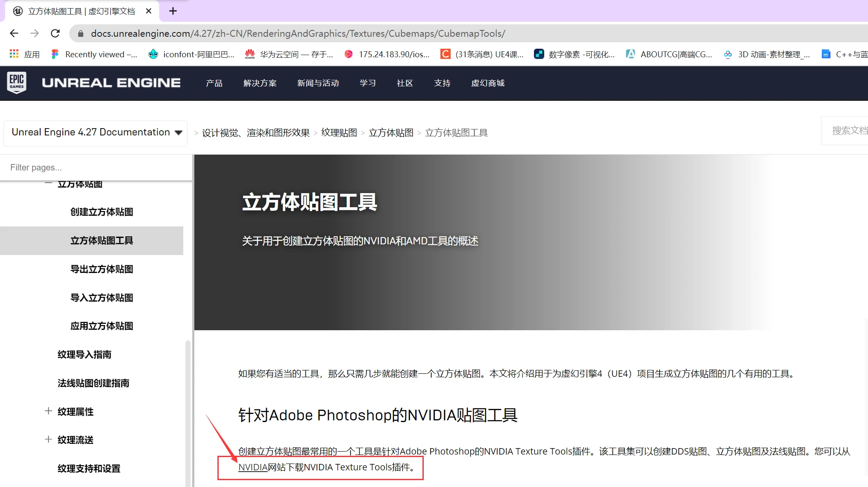Open the 解决方案 menu
The image size is (868, 487).
260,83
